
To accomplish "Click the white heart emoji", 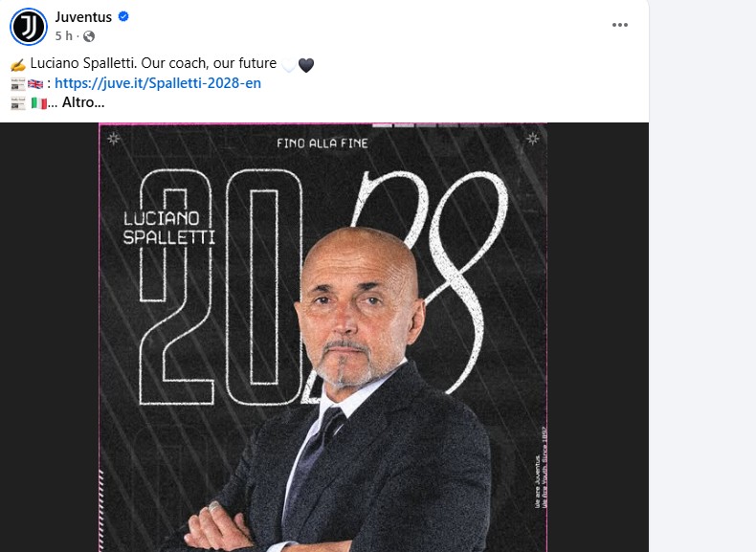I will 289,65.
